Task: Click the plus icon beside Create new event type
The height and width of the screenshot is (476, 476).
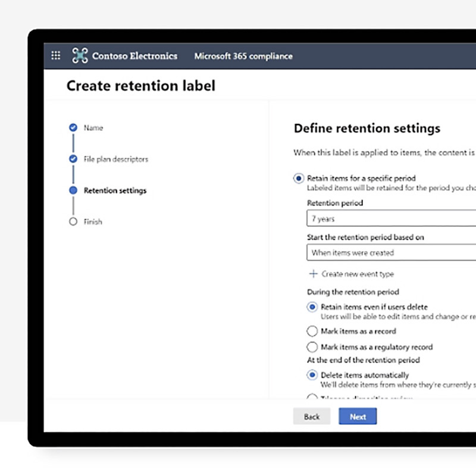Action: pyautogui.click(x=313, y=274)
